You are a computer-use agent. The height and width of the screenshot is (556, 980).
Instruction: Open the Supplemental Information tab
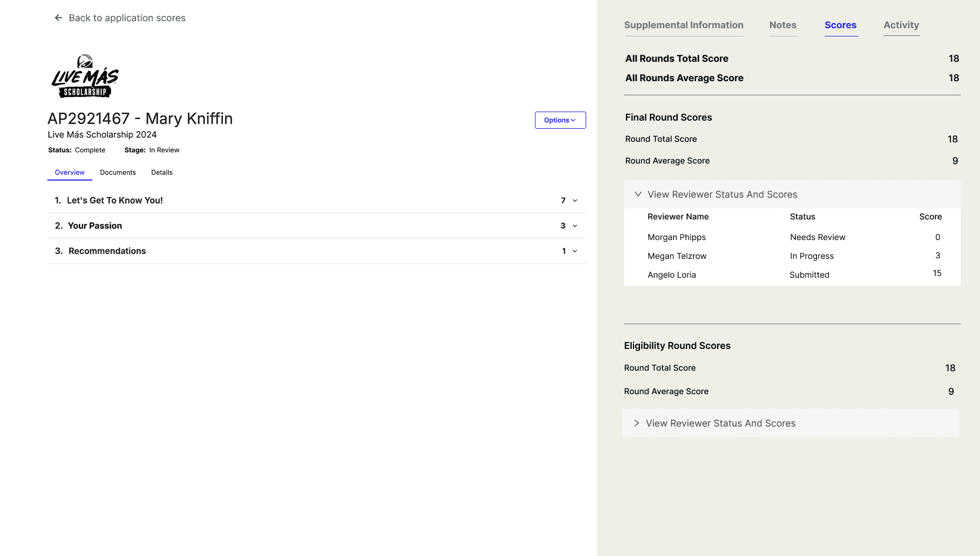pyautogui.click(x=684, y=25)
